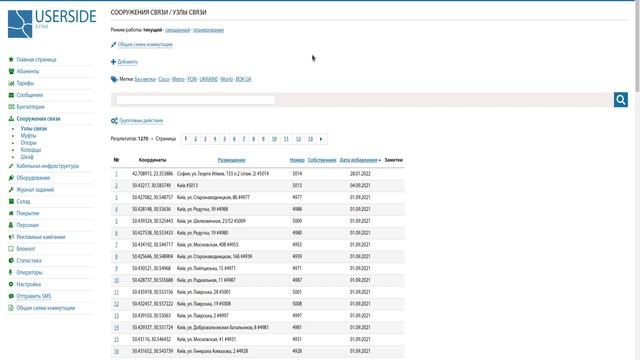The image size is (640, 360).
Task: Click the tags icon beside Метки
Action: pos(114,79)
